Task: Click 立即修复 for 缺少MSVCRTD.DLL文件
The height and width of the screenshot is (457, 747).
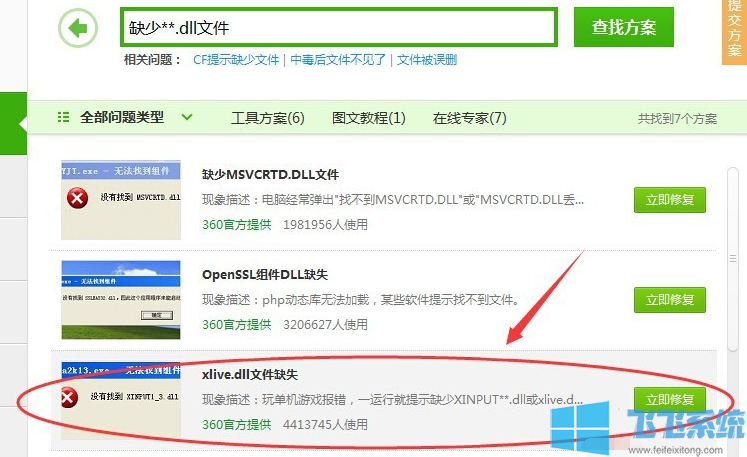Action: (x=669, y=199)
